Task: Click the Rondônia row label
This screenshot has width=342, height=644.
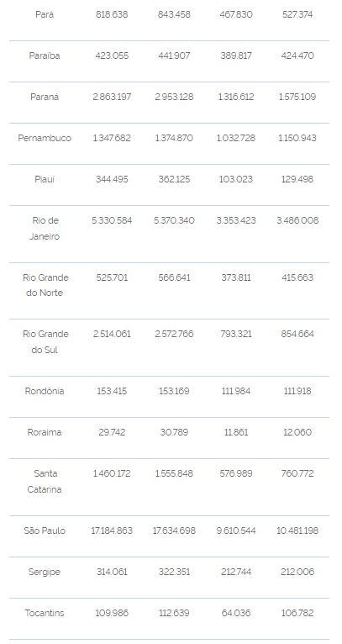Action: (45, 391)
